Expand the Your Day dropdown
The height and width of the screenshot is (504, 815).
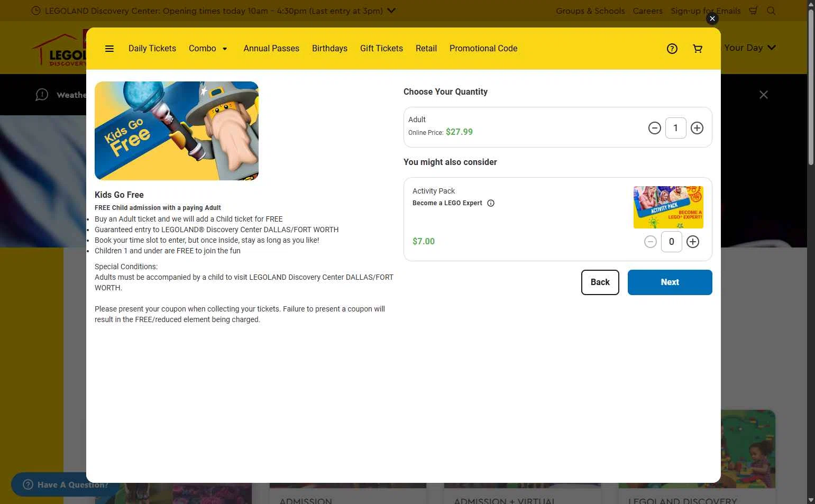[750, 48]
